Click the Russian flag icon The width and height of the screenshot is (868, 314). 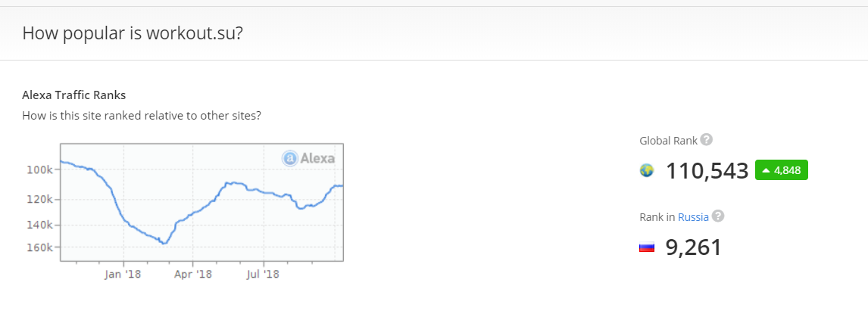click(x=647, y=247)
